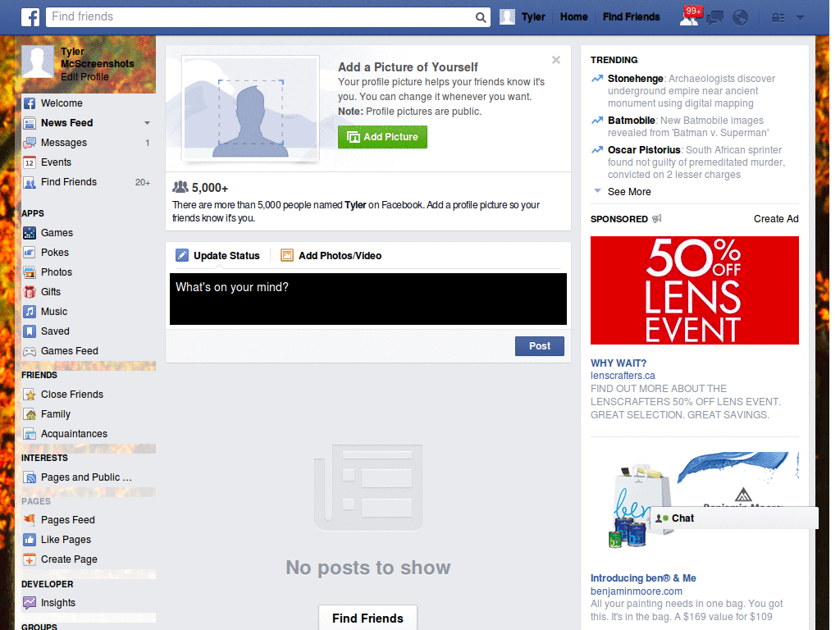The image size is (840, 630).
Task: Open Batmobile trending topic
Action: point(631,121)
